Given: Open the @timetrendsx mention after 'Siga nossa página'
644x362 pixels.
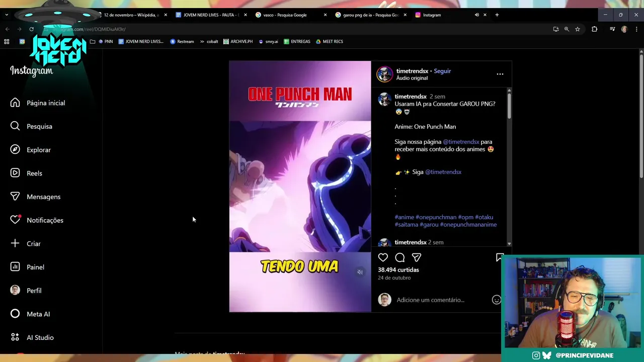Looking at the screenshot, I should point(461,142).
